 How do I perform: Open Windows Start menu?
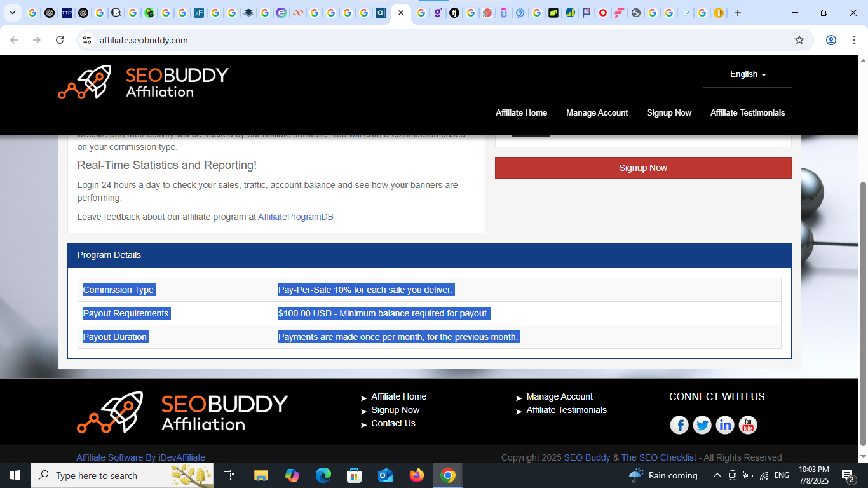coord(15,475)
